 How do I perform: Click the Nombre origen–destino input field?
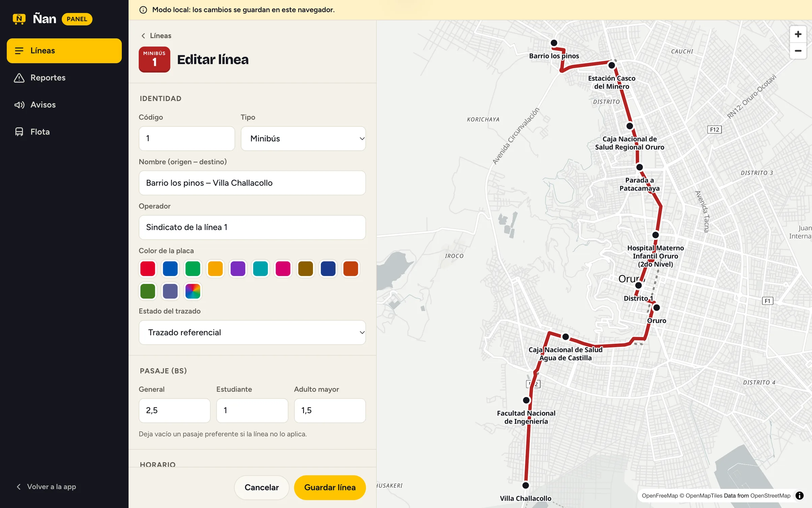pos(252,183)
